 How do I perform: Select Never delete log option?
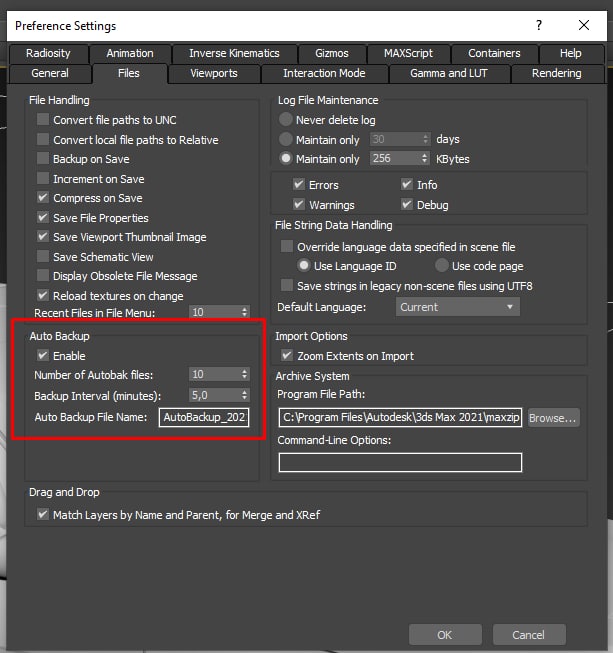(286, 120)
